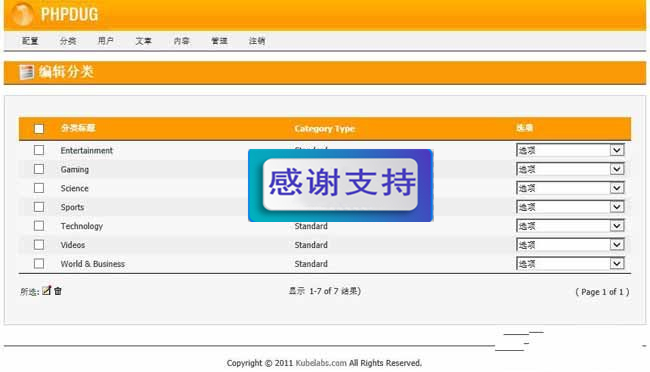Screen dimensions: 650x372
Task: Click the Page 1 of 1 indicator
Action: coord(602,292)
